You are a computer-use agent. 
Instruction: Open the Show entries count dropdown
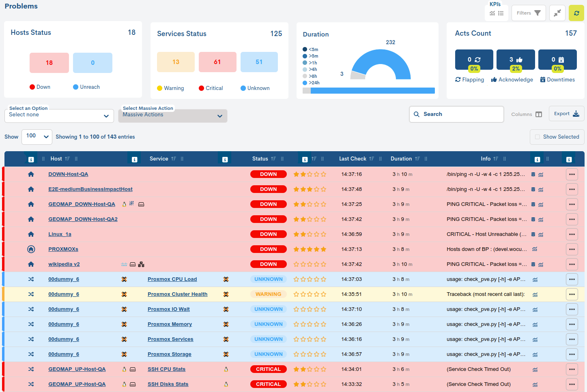pyautogui.click(x=37, y=137)
